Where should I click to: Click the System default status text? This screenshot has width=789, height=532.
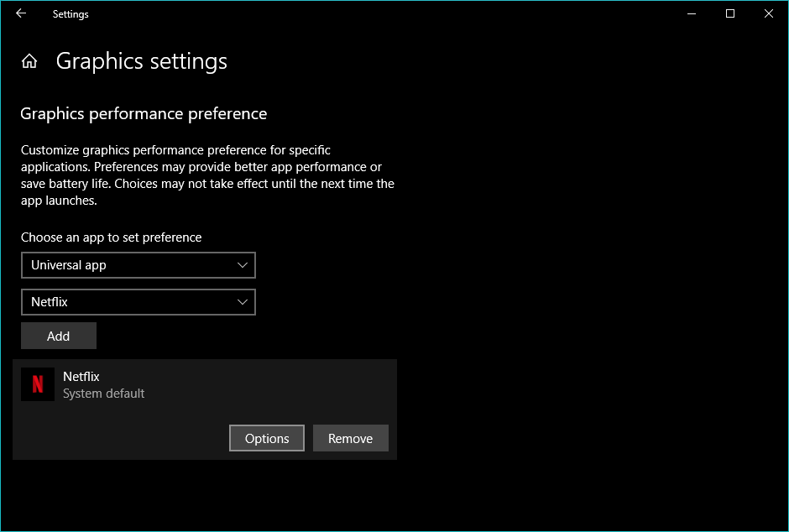(104, 394)
